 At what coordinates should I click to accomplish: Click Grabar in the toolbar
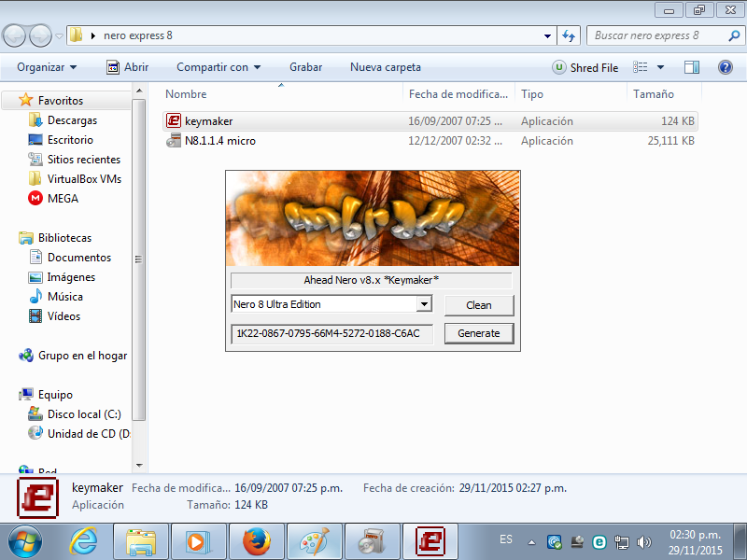tap(306, 67)
